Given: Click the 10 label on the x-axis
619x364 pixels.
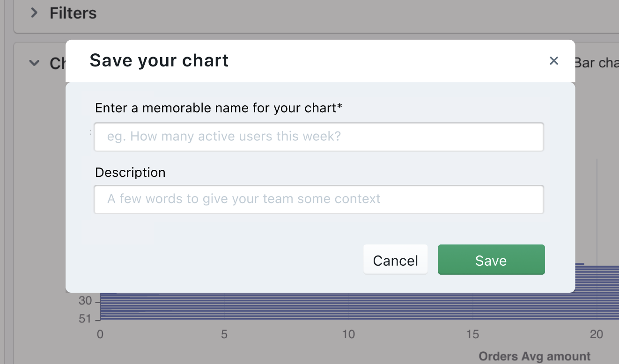Looking at the screenshot, I should [x=348, y=334].
